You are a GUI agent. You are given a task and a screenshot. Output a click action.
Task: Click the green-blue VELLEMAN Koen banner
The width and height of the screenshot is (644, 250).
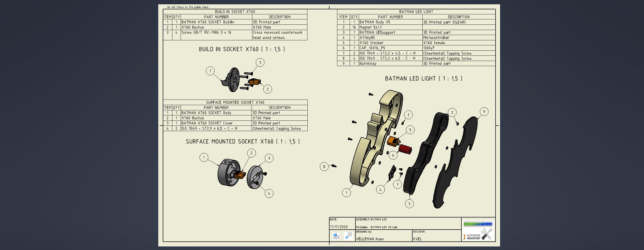(478, 224)
